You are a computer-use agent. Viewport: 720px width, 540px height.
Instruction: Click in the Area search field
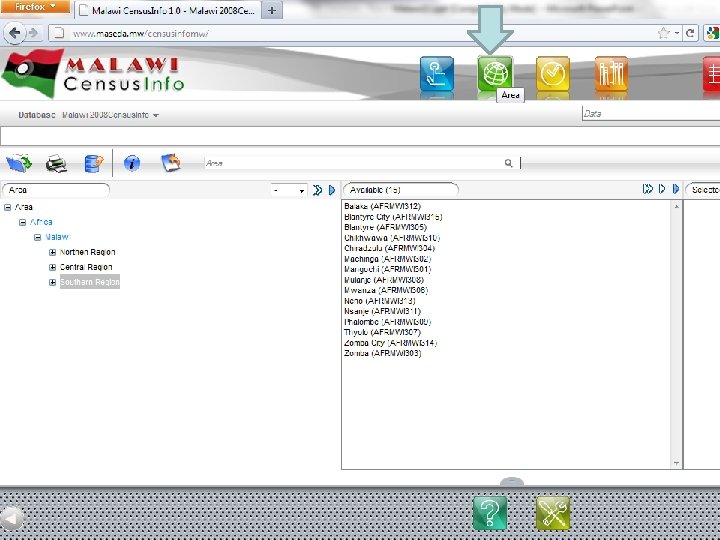click(x=354, y=163)
